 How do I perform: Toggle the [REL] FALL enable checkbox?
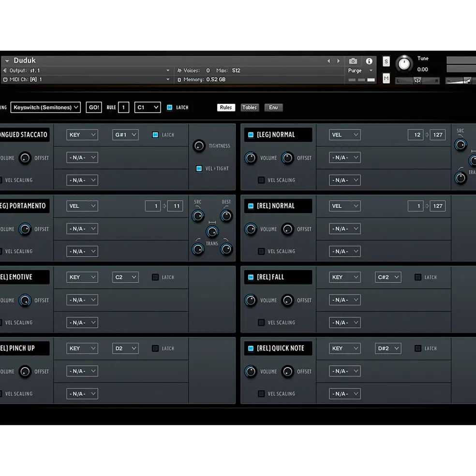click(251, 277)
